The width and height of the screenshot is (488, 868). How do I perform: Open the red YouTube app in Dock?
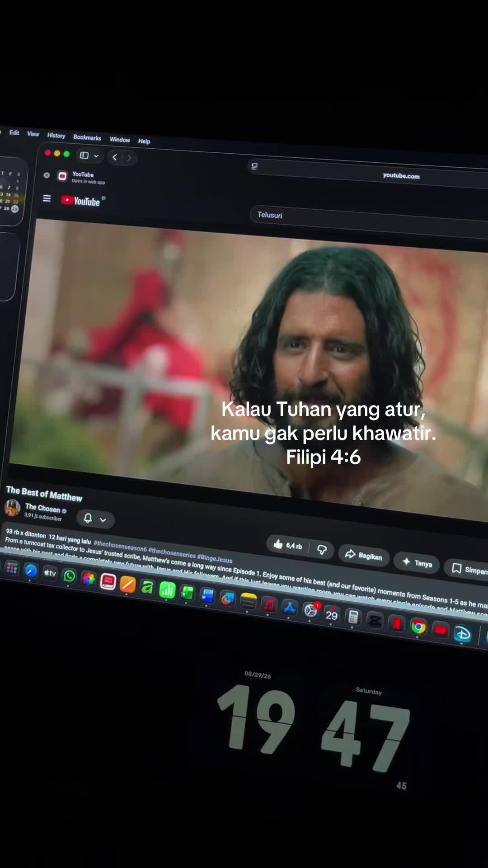441,630
